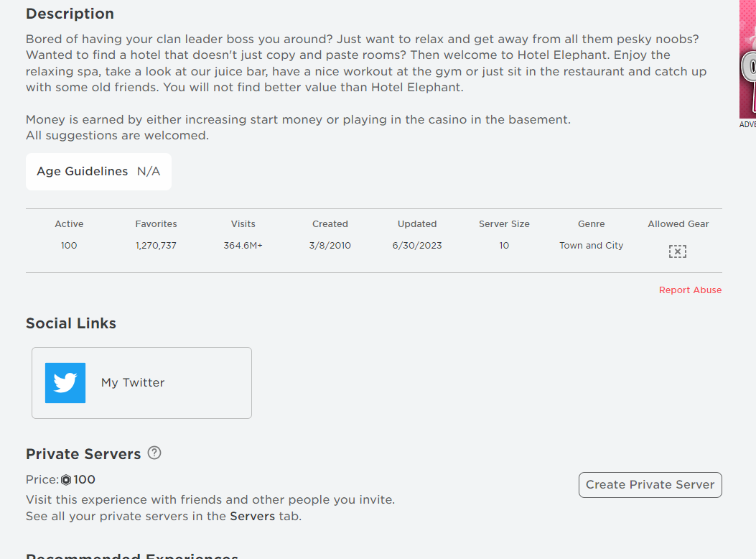Viewport: 756px width, 559px height.
Task: Click the Private Servers help question mark
Action: (x=154, y=453)
